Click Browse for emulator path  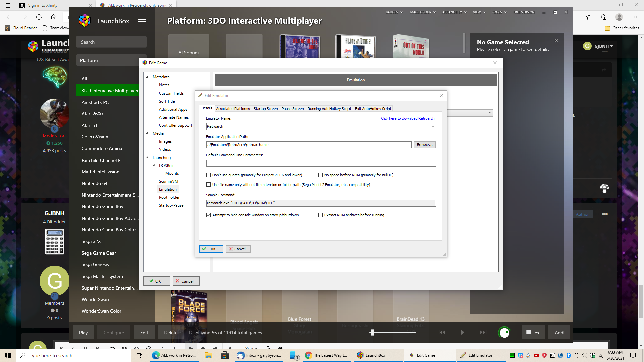[x=425, y=145]
